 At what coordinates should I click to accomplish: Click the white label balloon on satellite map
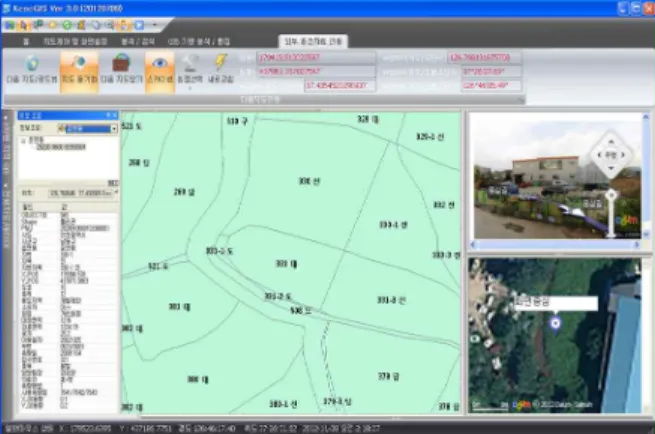[555, 303]
